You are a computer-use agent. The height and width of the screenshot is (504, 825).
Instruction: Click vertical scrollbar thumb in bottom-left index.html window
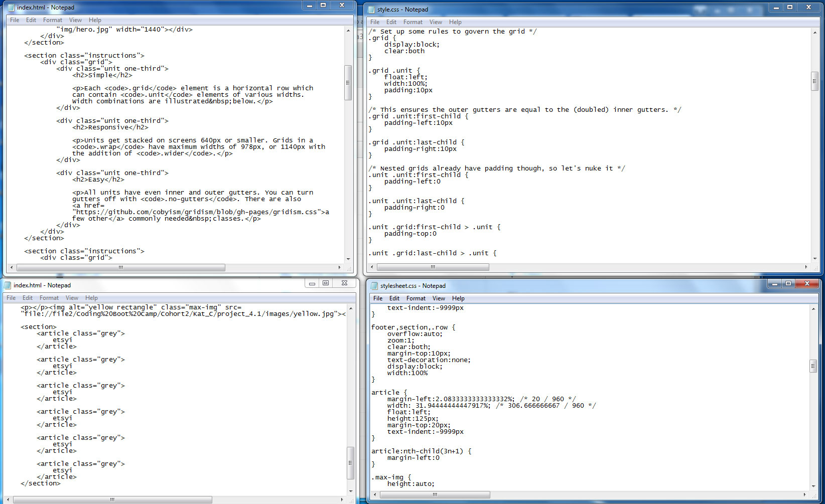(x=350, y=463)
